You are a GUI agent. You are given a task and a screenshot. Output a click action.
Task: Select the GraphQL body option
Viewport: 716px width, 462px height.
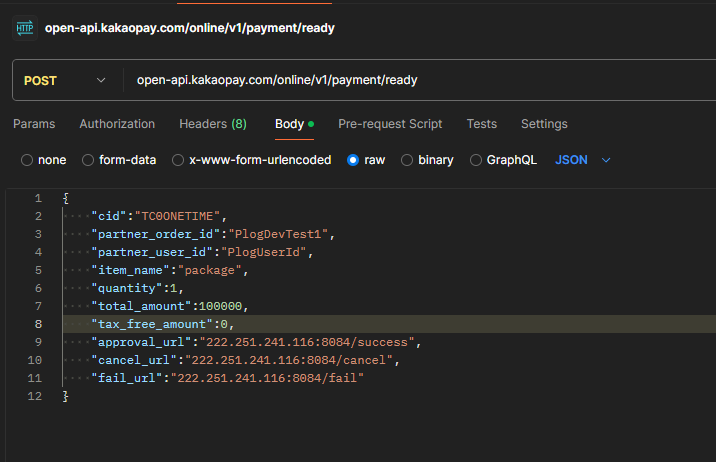(x=476, y=160)
